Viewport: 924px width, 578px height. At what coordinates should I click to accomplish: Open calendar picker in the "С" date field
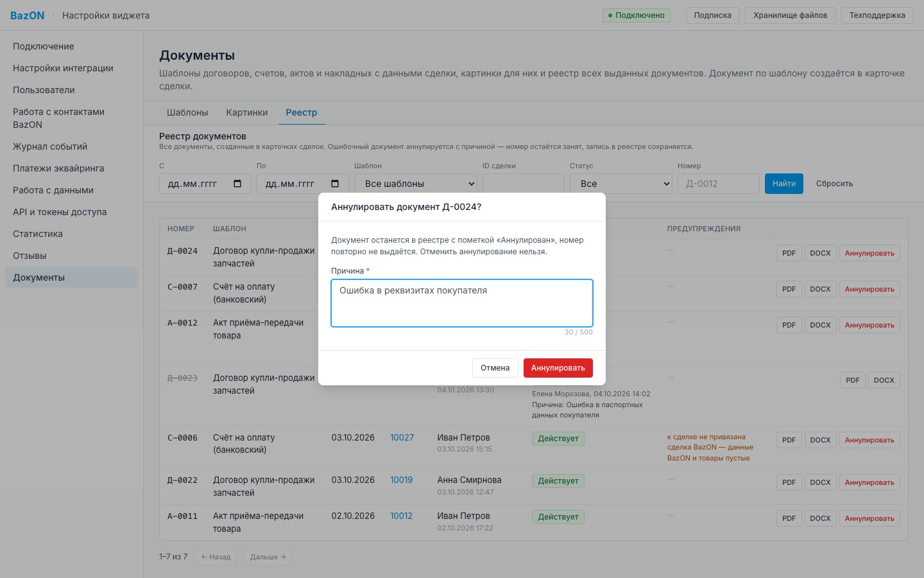[237, 184]
